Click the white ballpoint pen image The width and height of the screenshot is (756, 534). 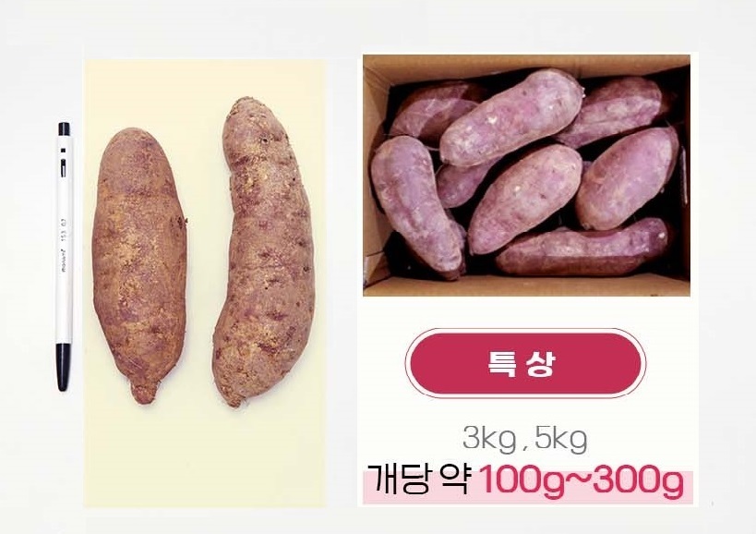click(64, 256)
